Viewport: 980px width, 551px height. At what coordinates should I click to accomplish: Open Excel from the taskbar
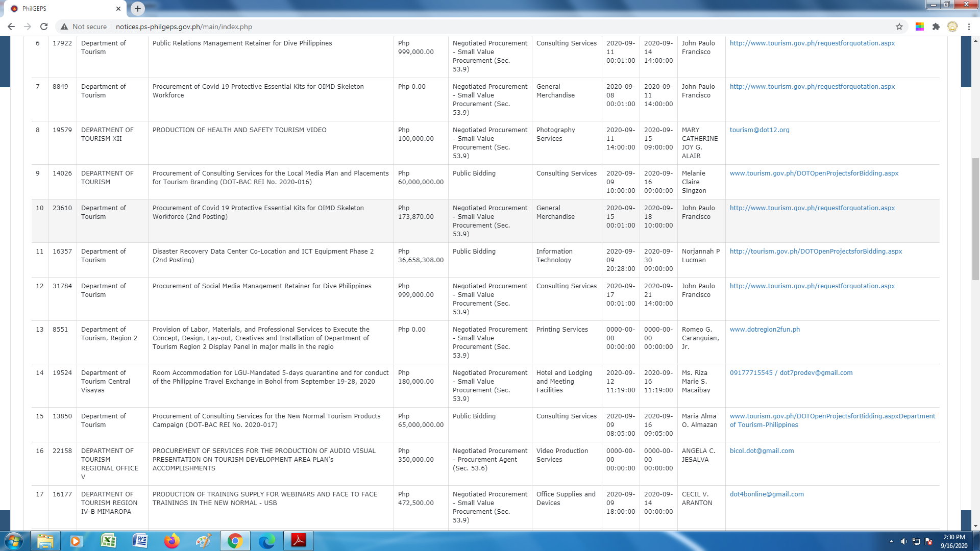(x=108, y=541)
